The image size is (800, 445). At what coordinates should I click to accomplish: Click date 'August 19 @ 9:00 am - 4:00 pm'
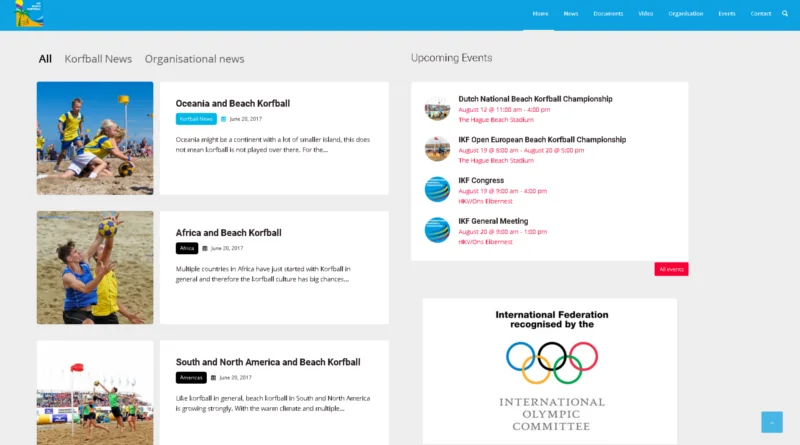503,191
